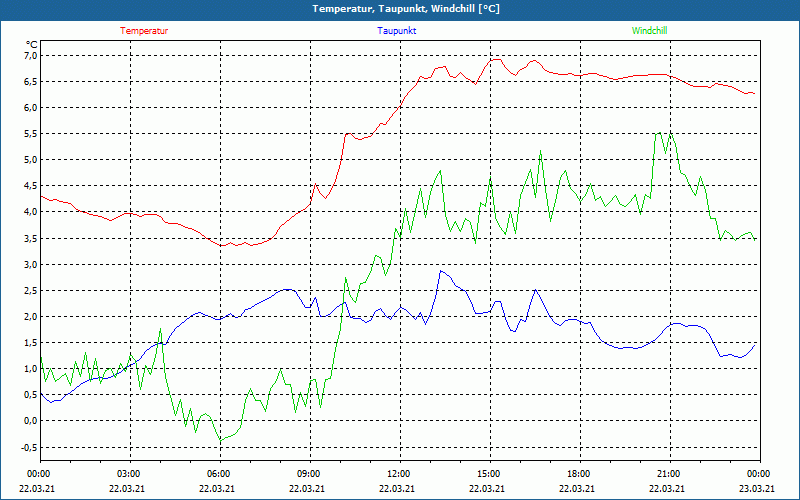Click the 6,0 y-axis value

(x=31, y=107)
